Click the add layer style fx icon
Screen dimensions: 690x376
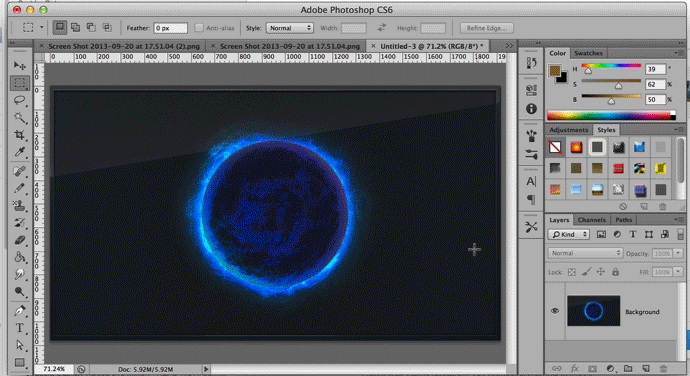[574, 369]
